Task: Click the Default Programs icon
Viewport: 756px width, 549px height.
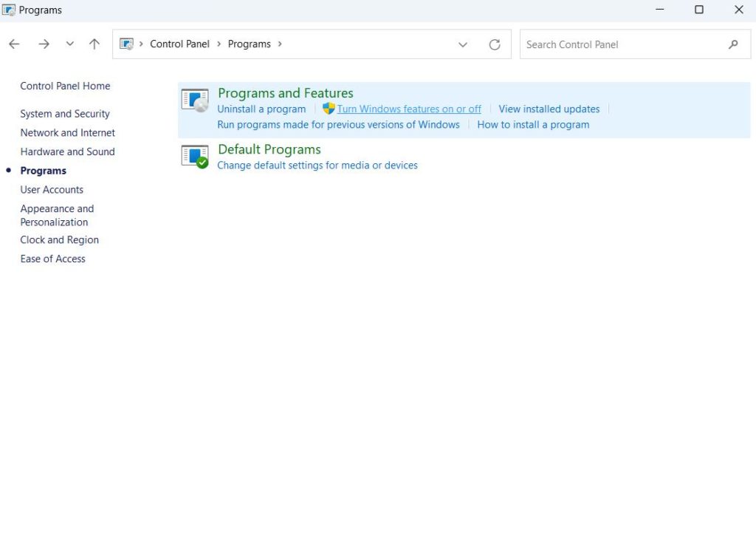Action: click(x=195, y=157)
